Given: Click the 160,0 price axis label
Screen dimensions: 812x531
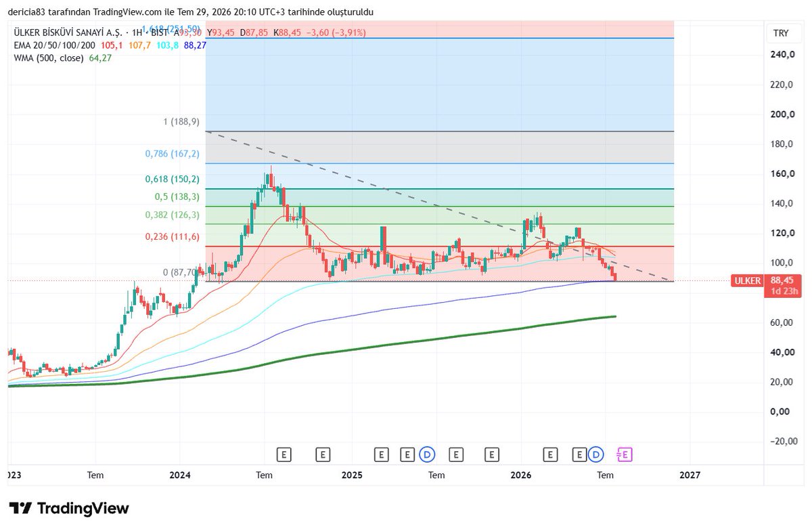Looking at the screenshot, I should tap(782, 174).
